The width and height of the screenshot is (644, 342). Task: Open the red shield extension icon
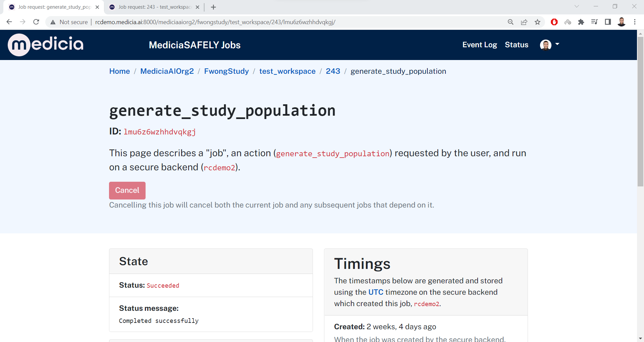pos(554,22)
